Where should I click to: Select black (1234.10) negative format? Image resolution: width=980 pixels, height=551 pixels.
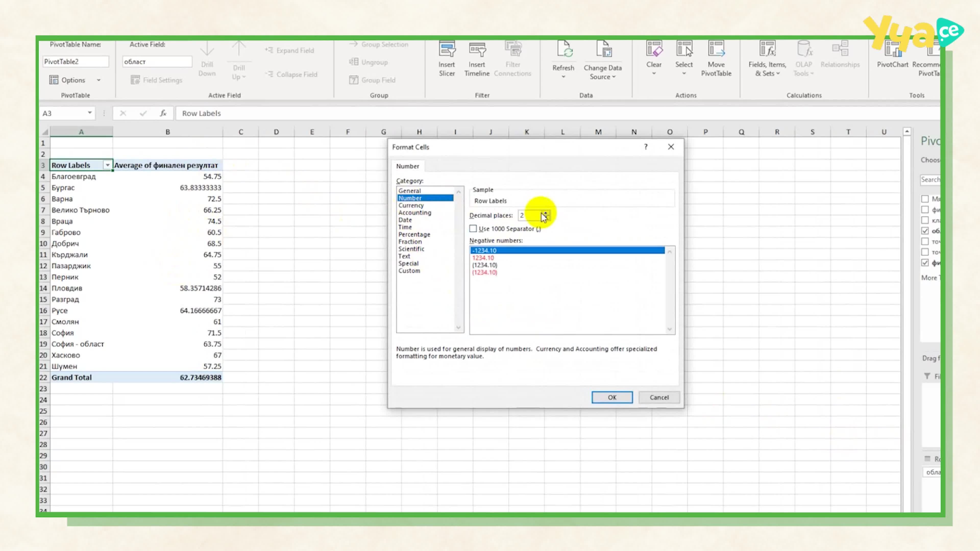click(484, 265)
